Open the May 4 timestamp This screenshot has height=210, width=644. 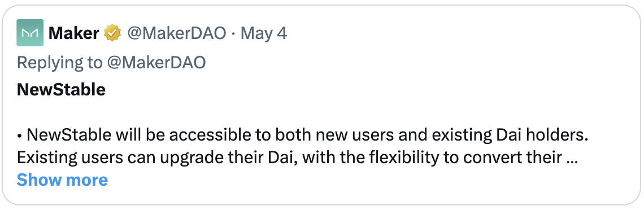(x=263, y=33)
